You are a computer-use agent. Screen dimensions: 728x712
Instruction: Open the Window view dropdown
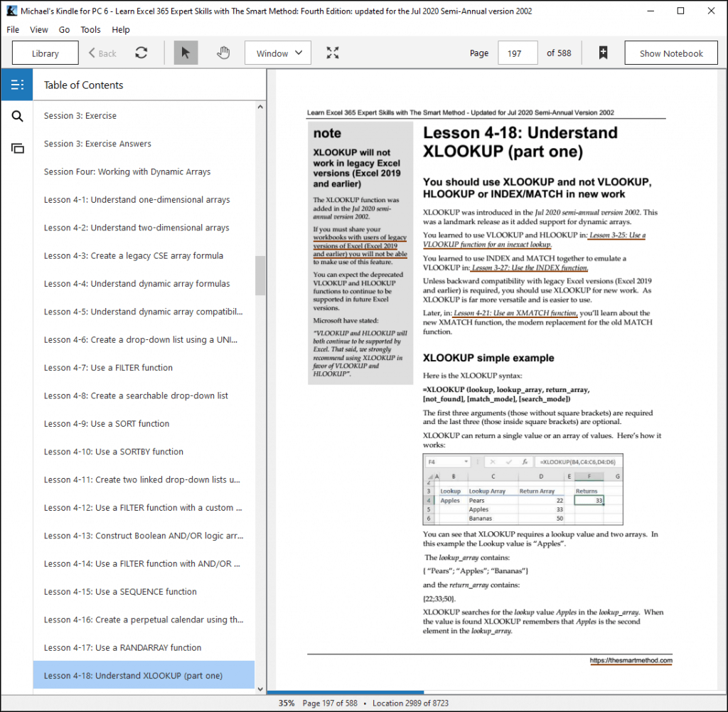[278, 53]
